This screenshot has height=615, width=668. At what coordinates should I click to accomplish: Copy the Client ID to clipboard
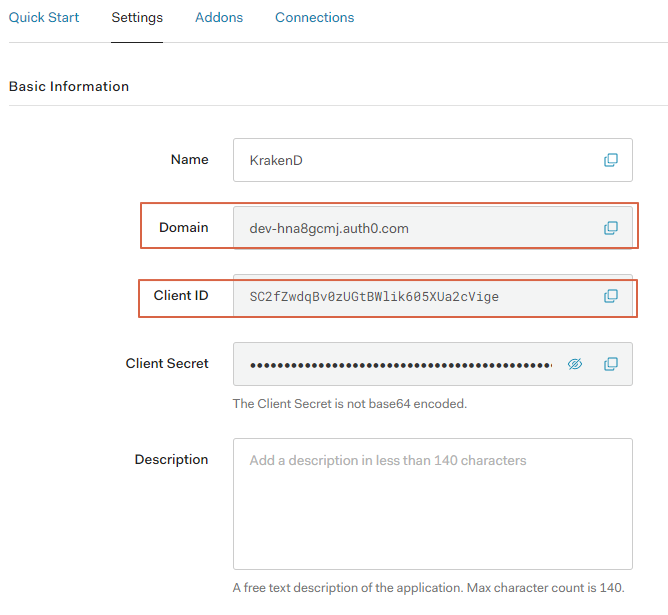pos(610,296)
